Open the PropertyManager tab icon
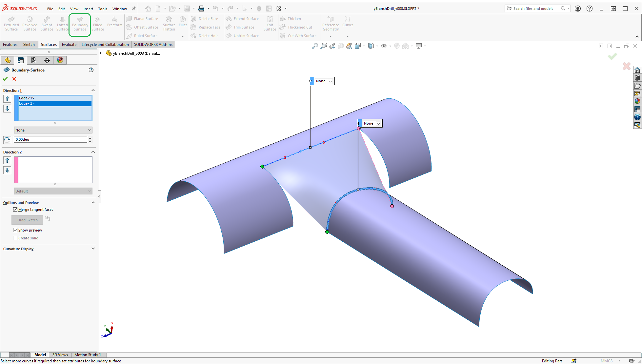This screenshot has height=364, width=642. pos(21,60)
